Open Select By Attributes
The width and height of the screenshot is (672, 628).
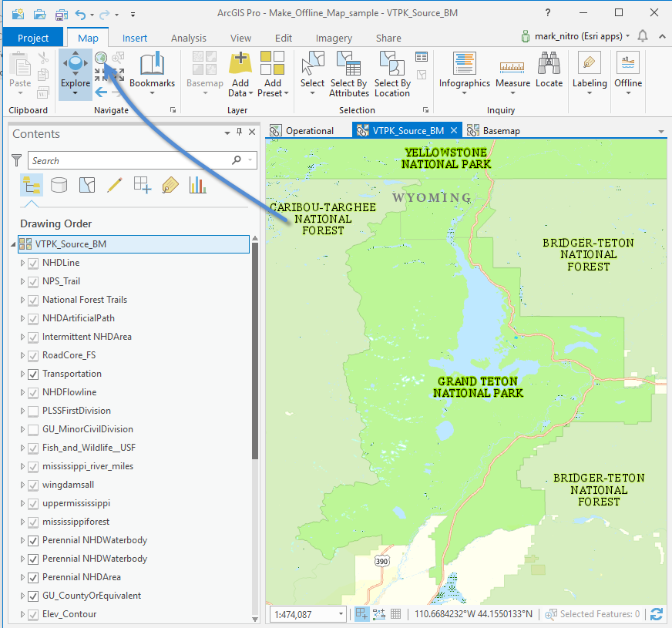[x=349, y=74]
